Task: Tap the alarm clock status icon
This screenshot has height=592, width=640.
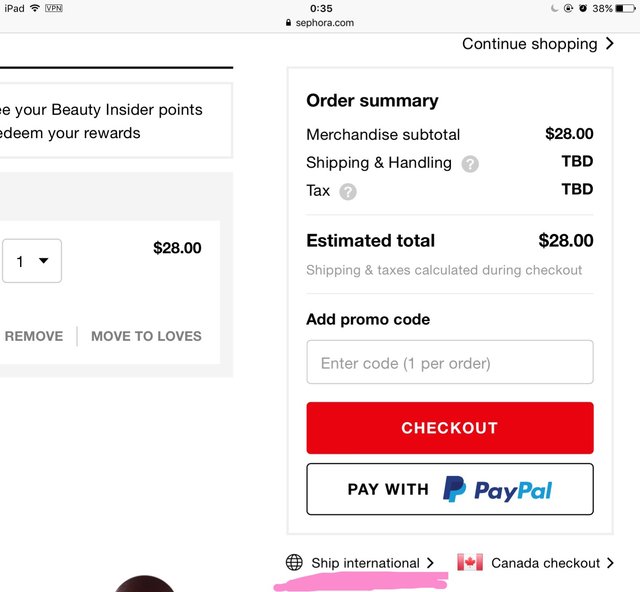Action: 583,8
